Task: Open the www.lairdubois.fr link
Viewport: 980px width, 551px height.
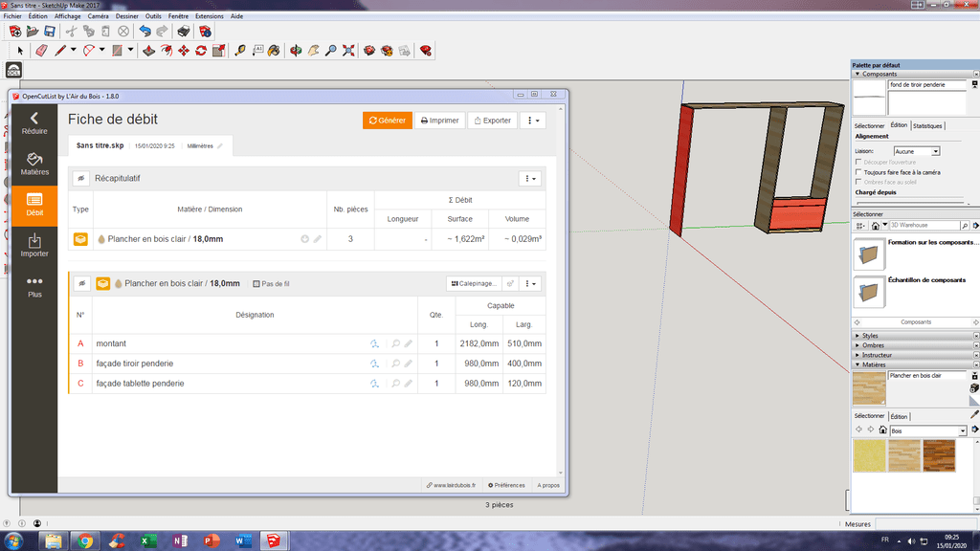Action: pyautogui.click(x=452, y=485)
